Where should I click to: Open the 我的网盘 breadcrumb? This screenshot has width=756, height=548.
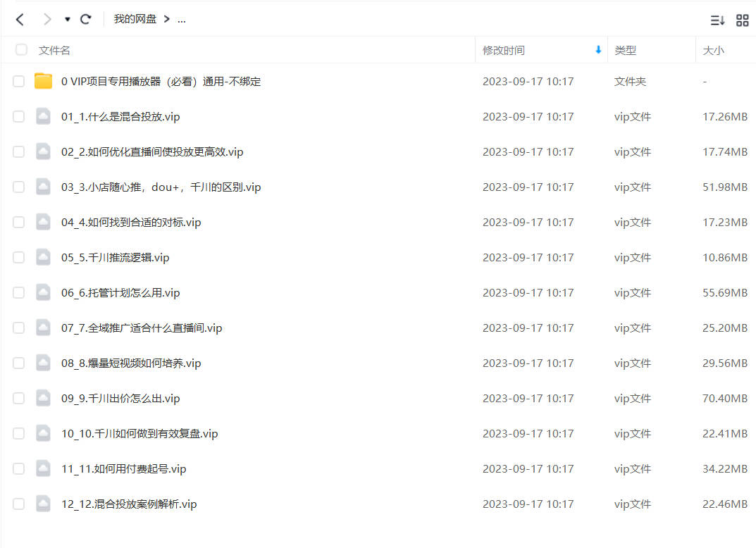135,19
